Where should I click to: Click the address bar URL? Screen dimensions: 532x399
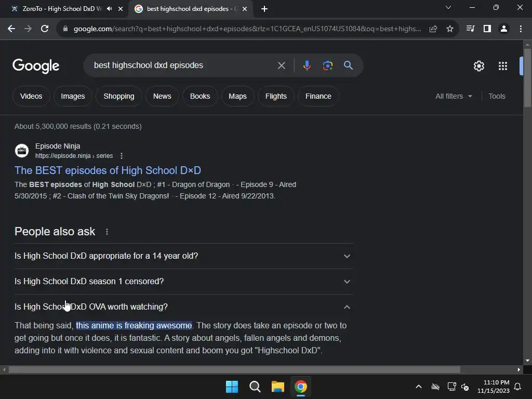point(247,29)
